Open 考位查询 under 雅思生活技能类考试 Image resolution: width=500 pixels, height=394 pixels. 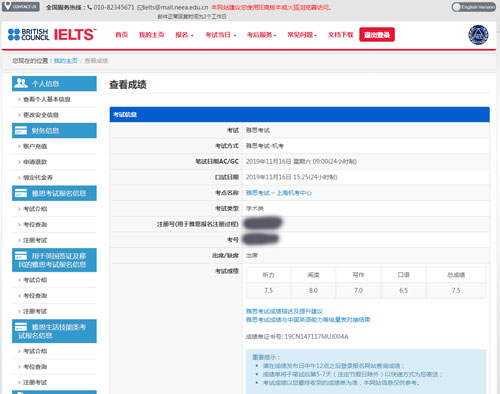point(35,367)
